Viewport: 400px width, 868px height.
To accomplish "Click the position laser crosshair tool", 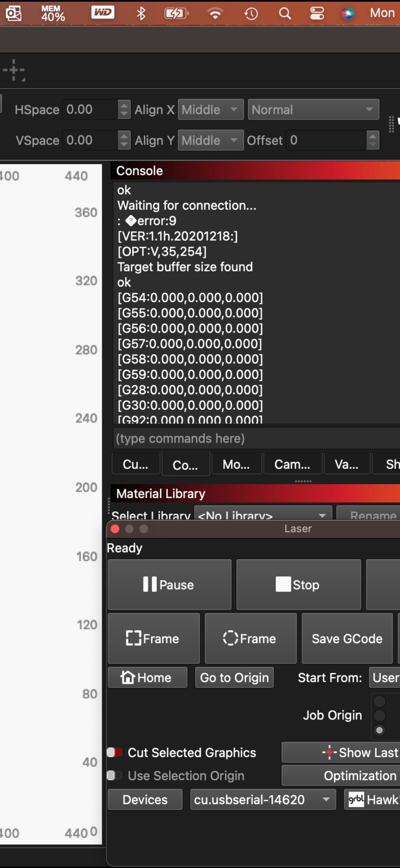I will (x=14, y=70).
